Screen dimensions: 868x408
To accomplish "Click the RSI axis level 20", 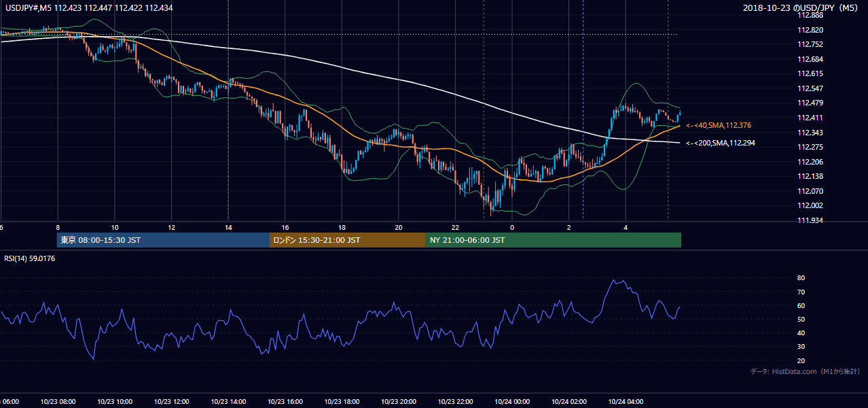I will tap(801, 360).
